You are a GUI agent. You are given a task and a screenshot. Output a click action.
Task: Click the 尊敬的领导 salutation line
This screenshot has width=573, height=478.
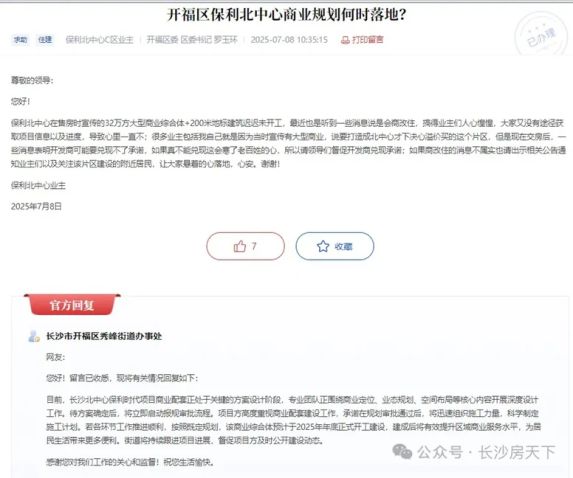click(x=32, y=80)
